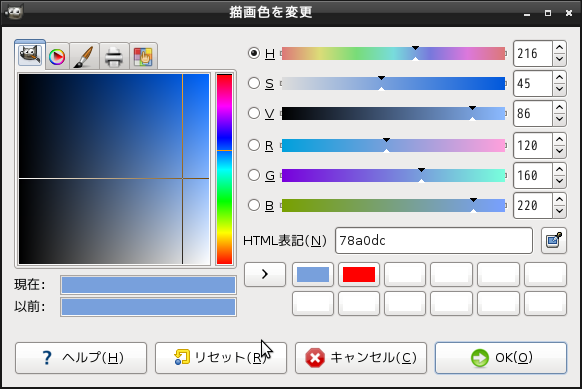Click the ヘルプ(H) help button

point(81,358)
